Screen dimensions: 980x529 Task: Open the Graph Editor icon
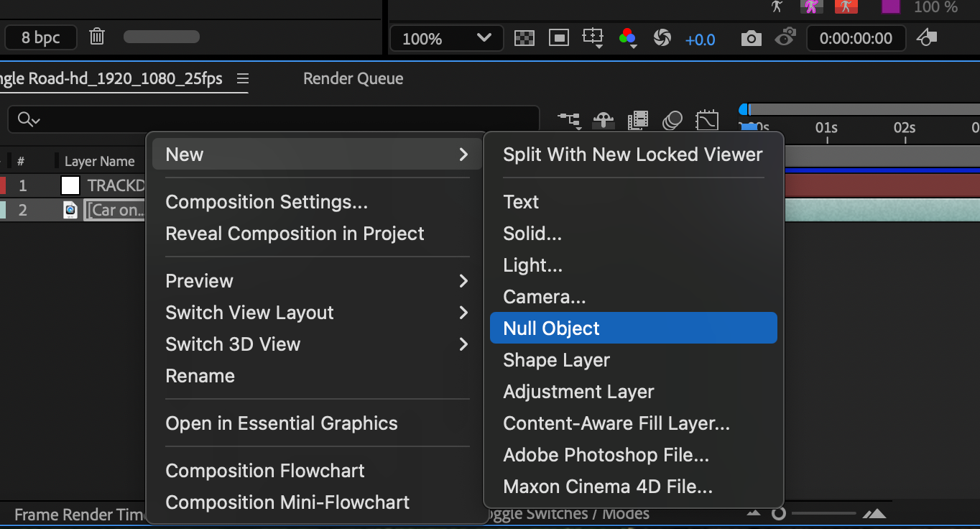pos(707,119)
